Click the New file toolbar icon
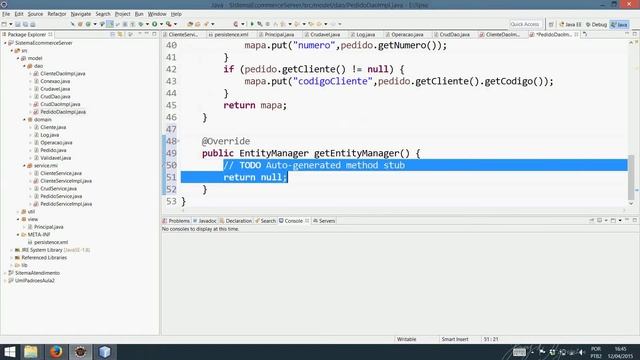 [4, 24]
